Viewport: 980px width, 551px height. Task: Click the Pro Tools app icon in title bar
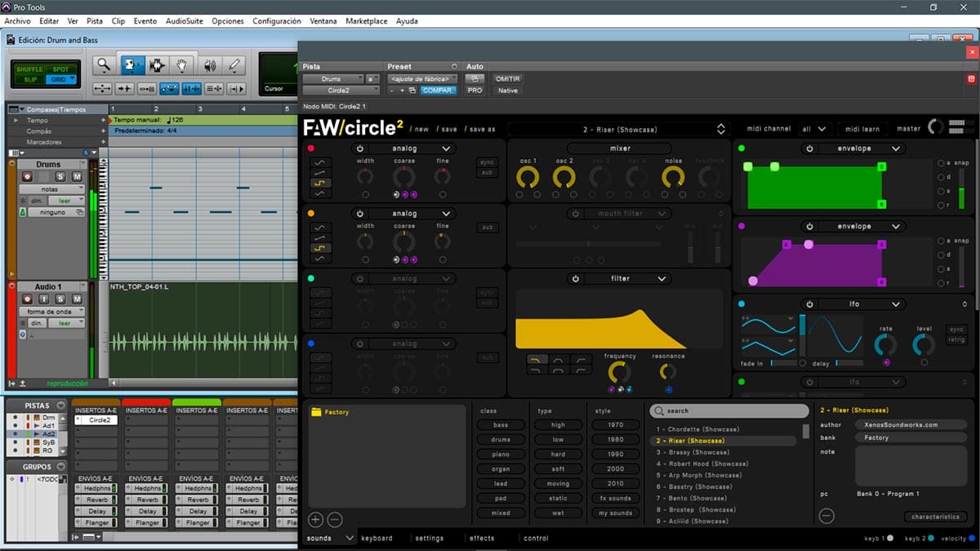click(7, 7)
